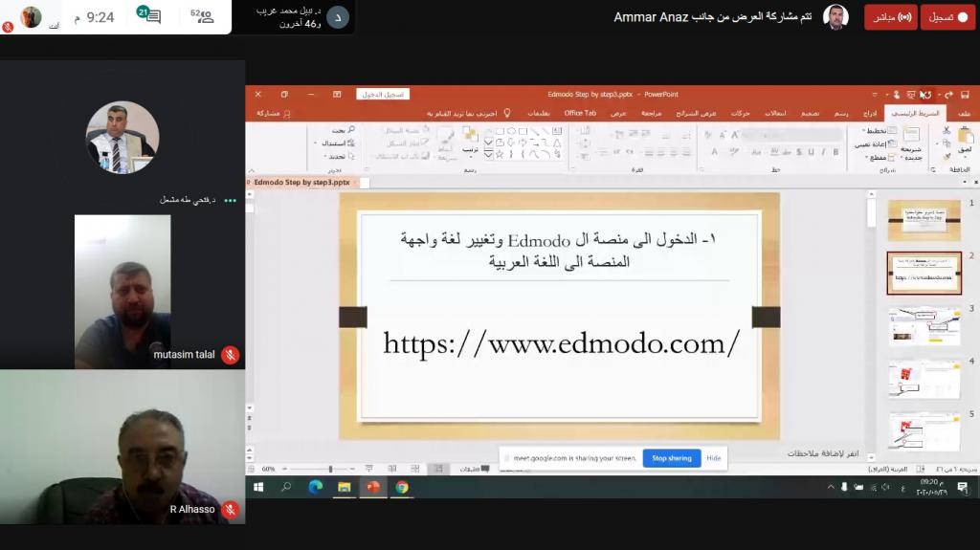The height and width of the screenshot is (550, 980).
Task: Open File Explorer from the taskbar
Action: 345,487
